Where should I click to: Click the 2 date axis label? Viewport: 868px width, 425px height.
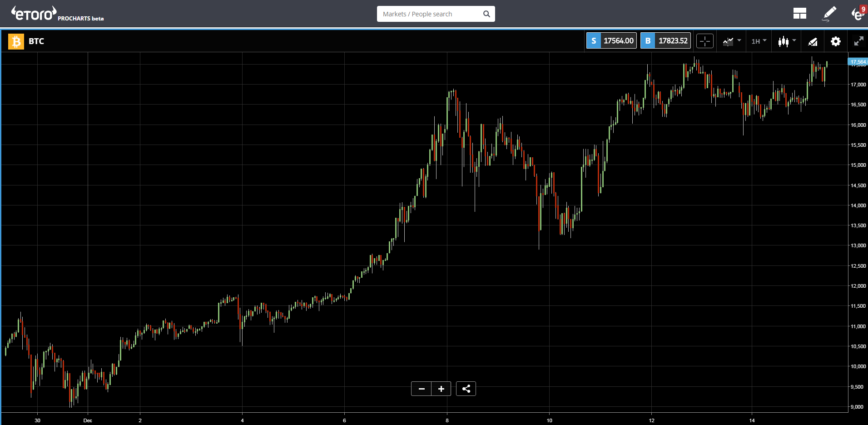140,420
